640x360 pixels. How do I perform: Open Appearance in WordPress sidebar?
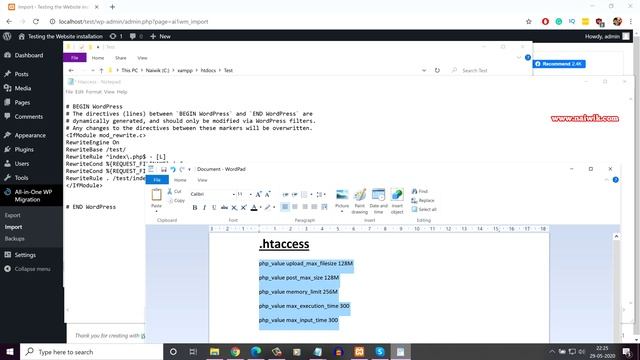30,135
